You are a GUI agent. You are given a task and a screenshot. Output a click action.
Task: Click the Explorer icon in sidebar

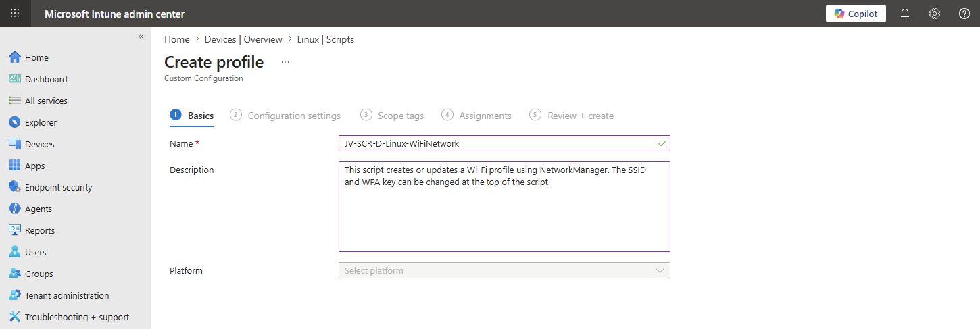(15, 122)
